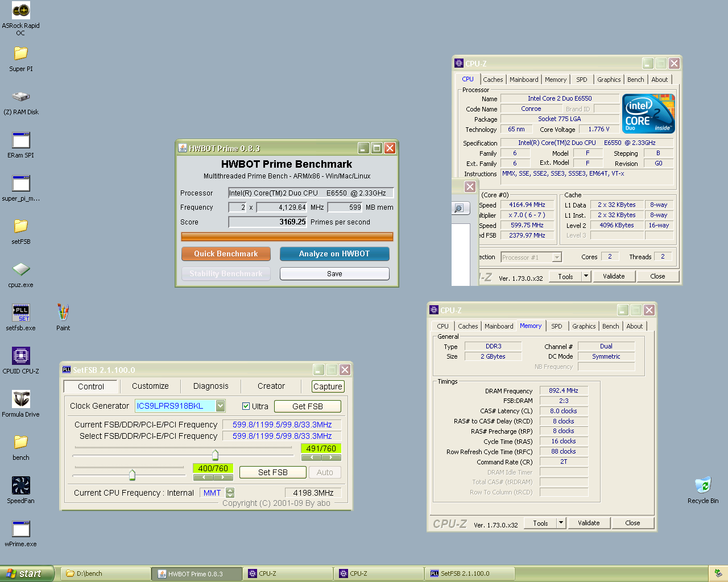Open the Windows start button

27,573
